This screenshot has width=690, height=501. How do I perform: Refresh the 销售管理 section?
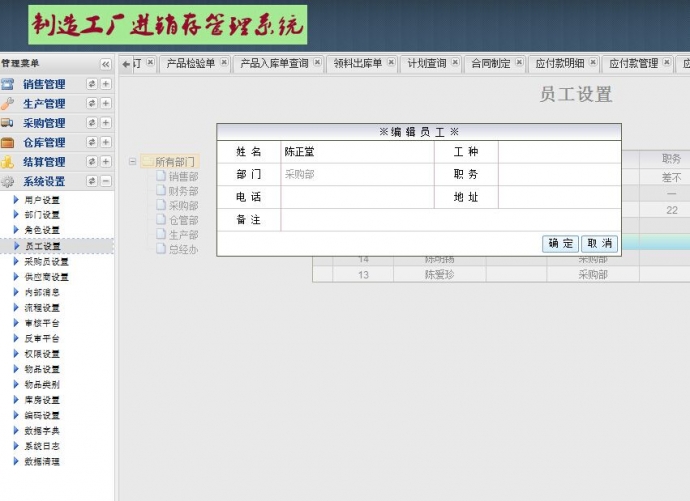coord(92,84)
